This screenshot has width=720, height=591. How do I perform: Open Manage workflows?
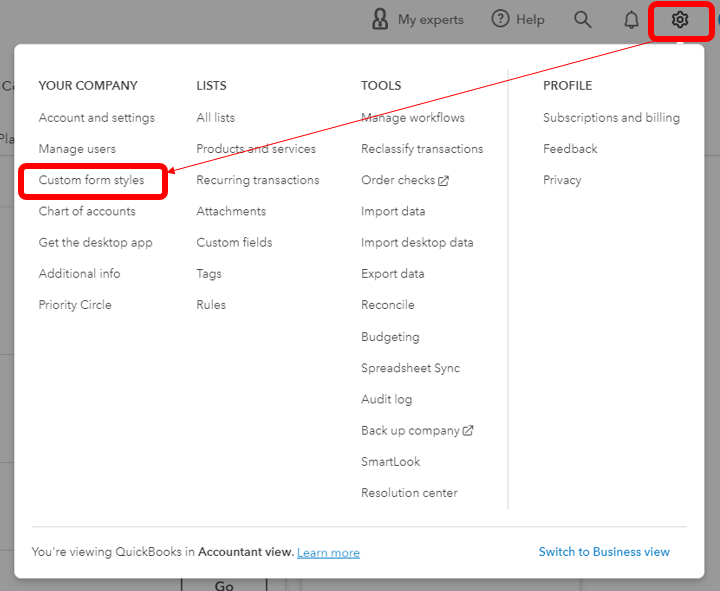point(413,118)
